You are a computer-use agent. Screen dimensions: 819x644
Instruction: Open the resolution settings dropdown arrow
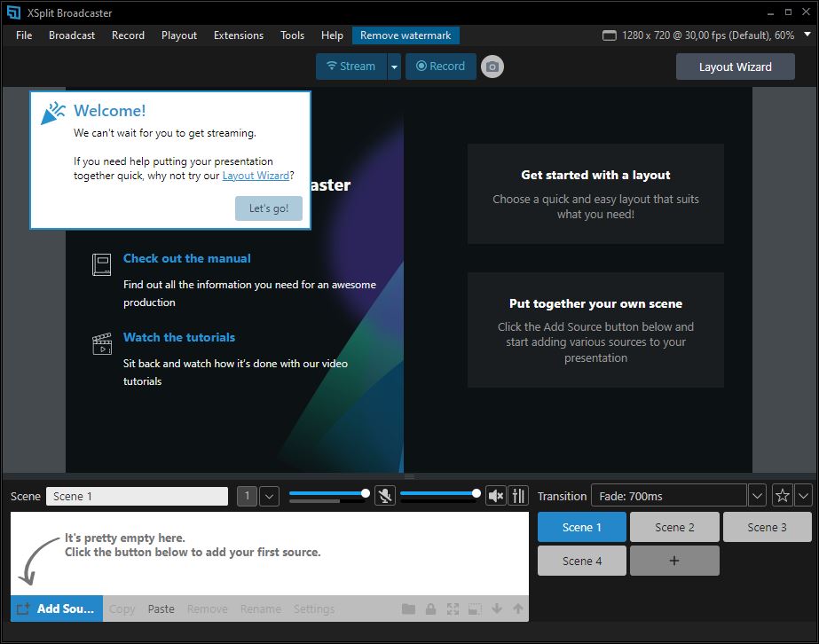pos(807,35)
